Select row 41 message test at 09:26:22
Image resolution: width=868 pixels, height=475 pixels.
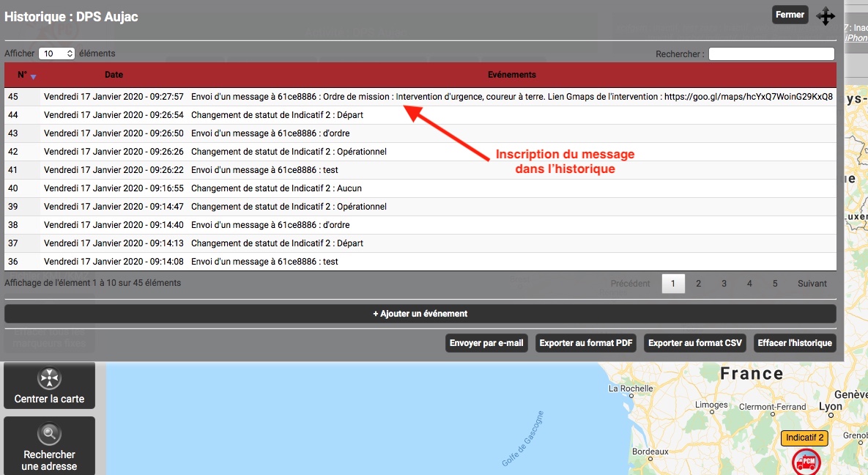(x=420, y=169)
